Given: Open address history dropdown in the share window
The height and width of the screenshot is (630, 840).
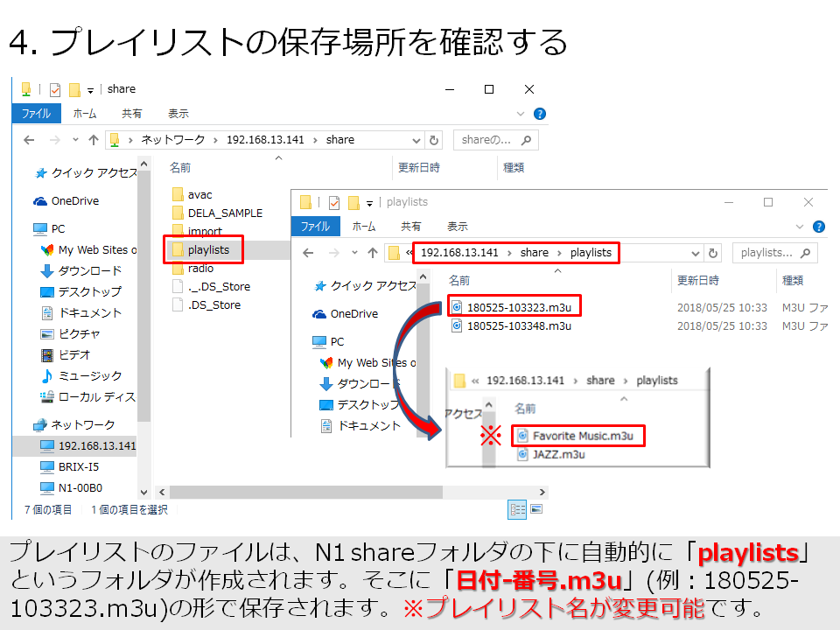Looking at the screenshot, I should [x=415, y=140].
